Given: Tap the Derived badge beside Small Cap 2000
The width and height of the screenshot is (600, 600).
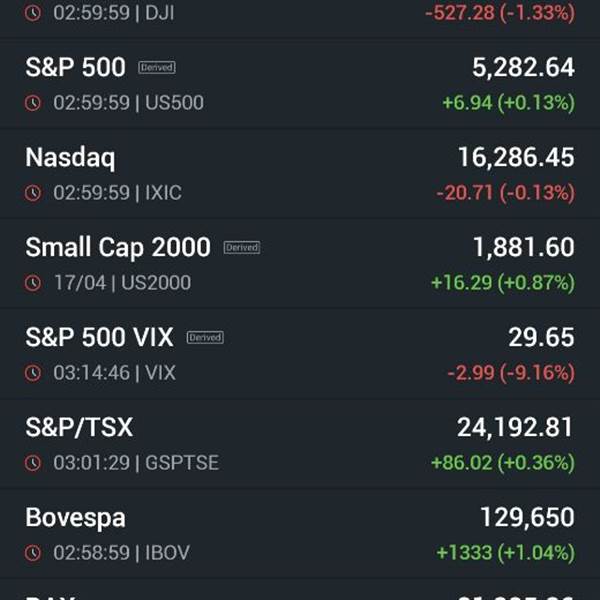Looking at the screenshot, I should click(242, 248).
